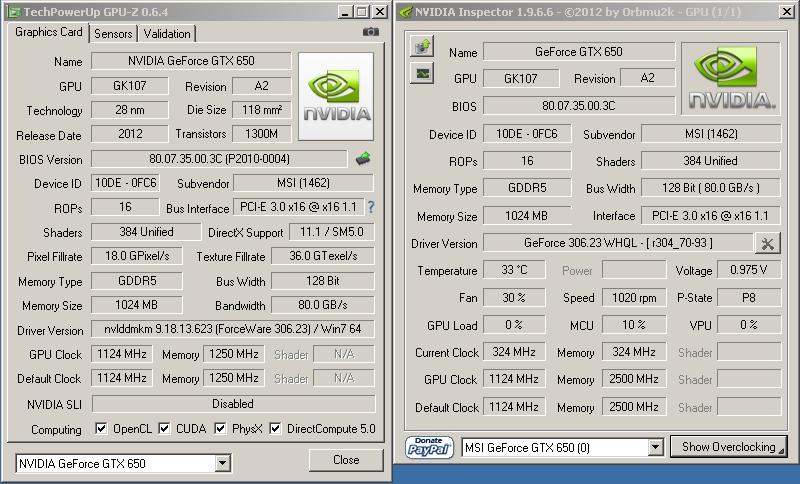Click the green BIOS save chip icon

tap(364, 158)
